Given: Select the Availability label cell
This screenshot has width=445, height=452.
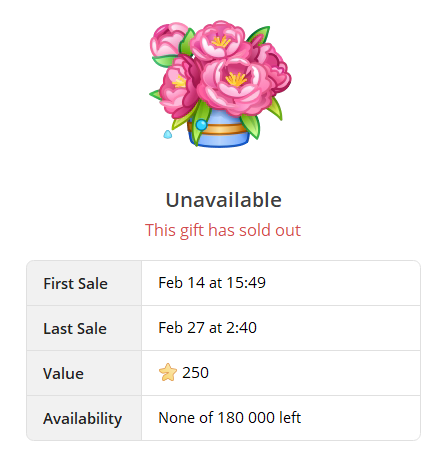Looking at the screenshot, I should (x=84, y=418).
